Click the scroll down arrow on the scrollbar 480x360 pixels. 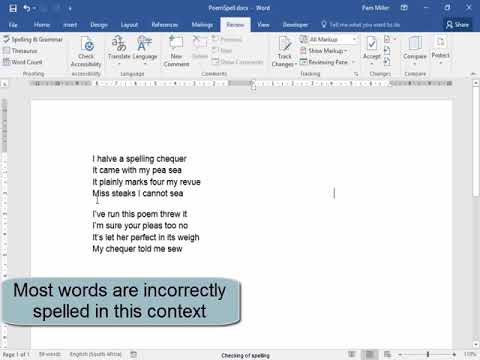pos(476,345)
